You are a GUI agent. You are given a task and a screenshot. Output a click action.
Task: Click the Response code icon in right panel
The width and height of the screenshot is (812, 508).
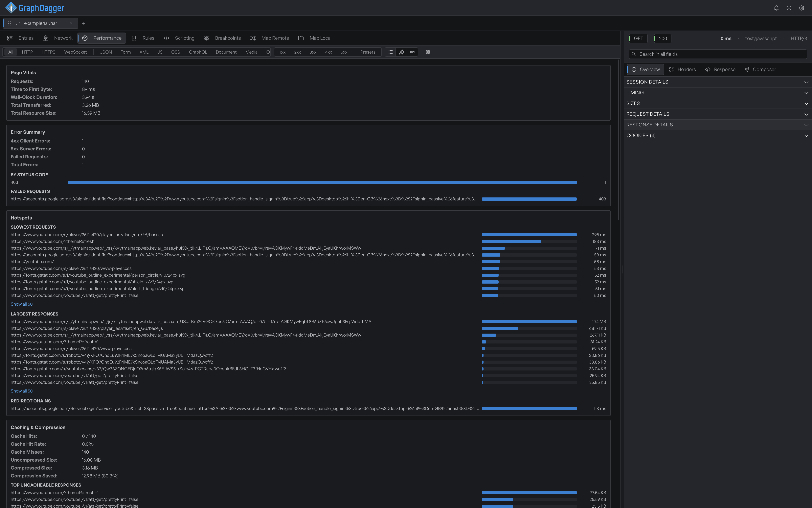tap(708, 69)
